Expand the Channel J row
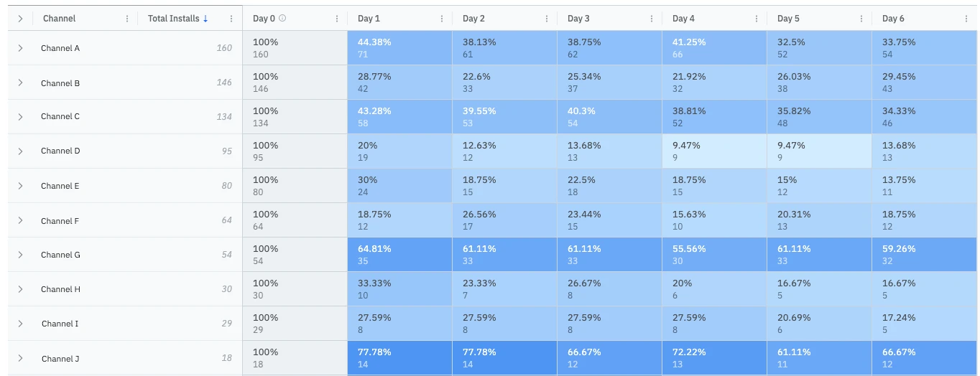The image size is (980, 376). [20, 358]
